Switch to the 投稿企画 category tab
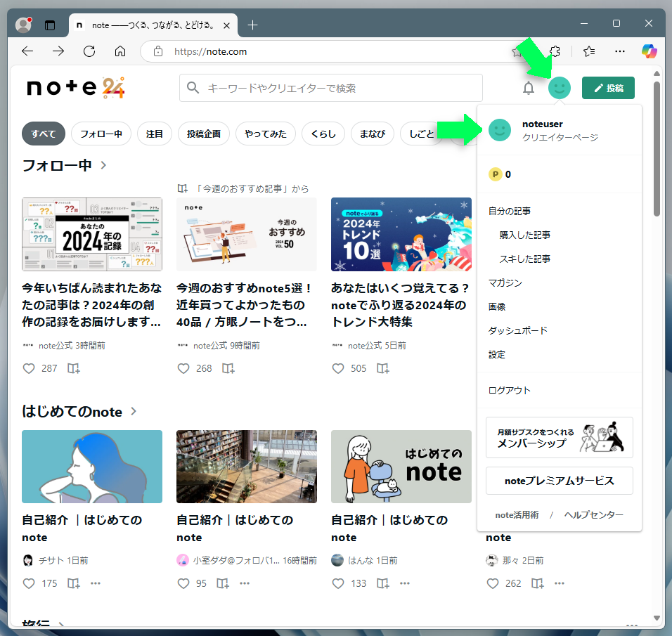Screen dimensions: 672x636 (204, 134)
